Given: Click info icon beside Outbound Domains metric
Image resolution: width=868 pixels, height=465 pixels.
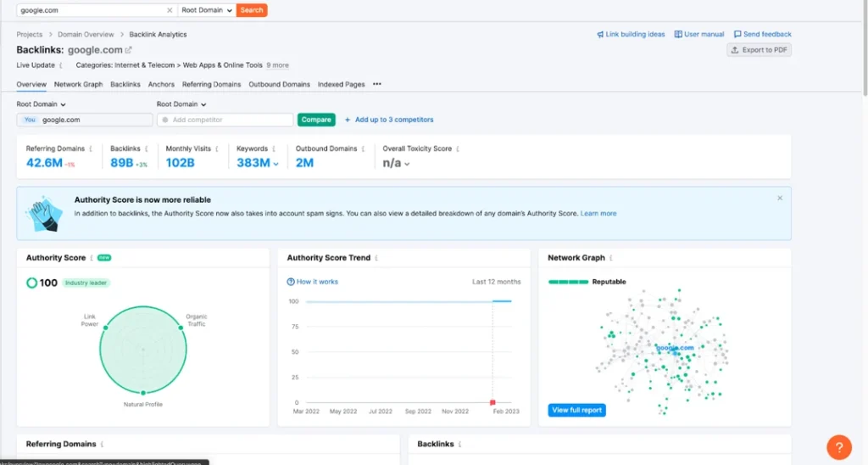Looking at the screenshot, I should tap(363, 148).
